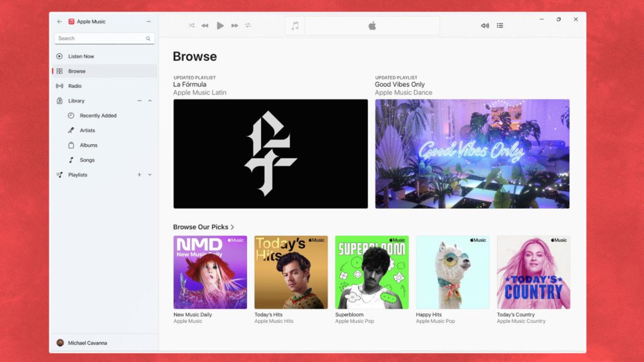Select the Listen Now icon in sidebar
This screenshot has height=362, width=644.
point(59,56)
